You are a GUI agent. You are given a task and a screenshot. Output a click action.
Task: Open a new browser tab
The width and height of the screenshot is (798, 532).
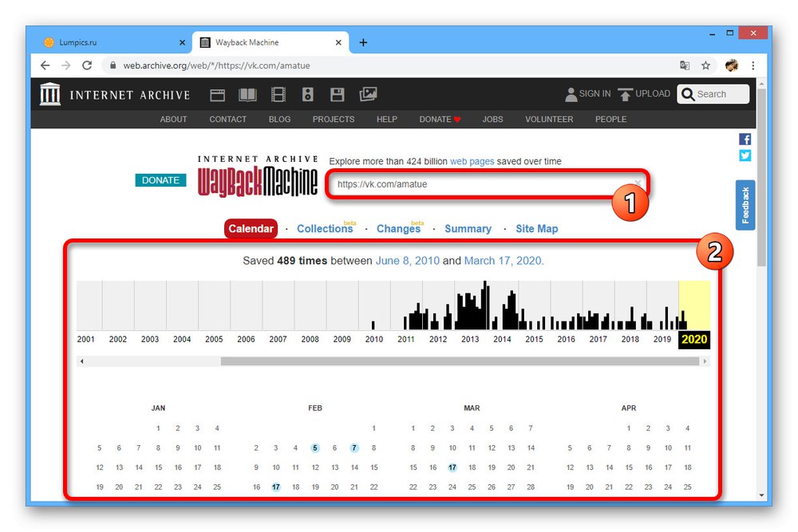(363, 43)
